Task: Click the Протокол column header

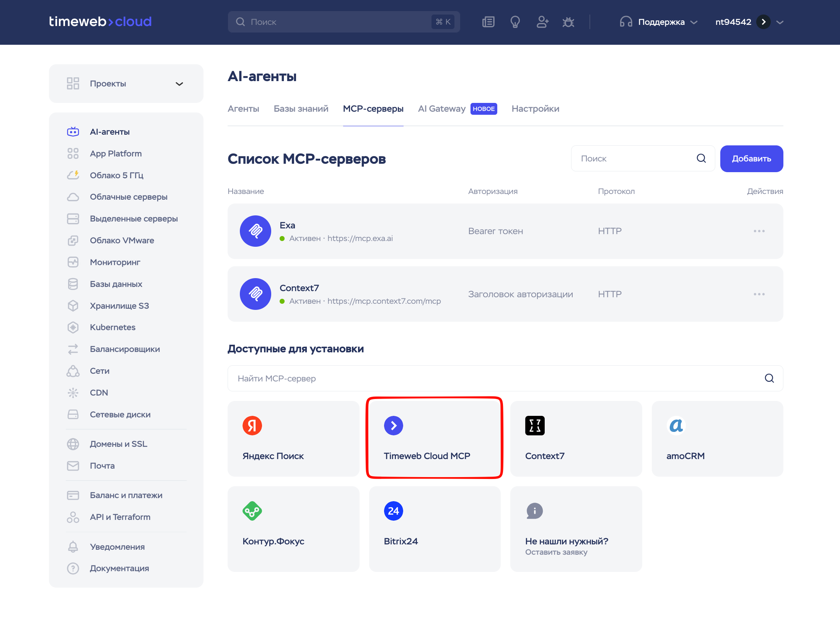Action: pos(616,191)
